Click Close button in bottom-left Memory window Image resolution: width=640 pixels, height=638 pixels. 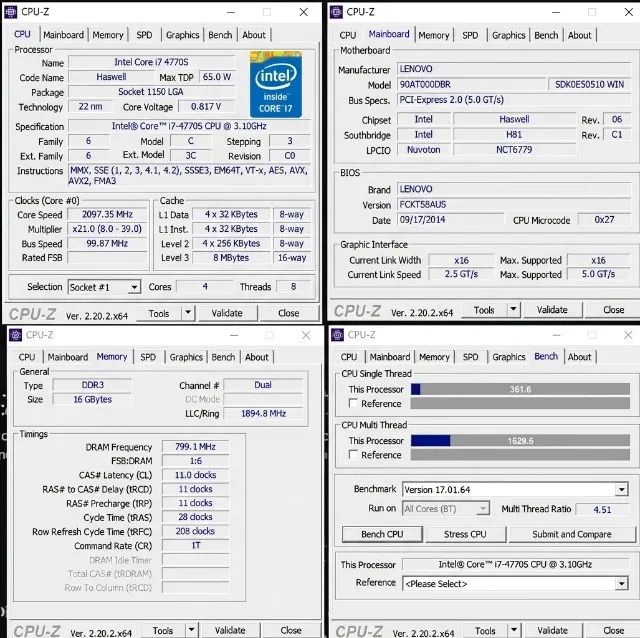(291, 630)
